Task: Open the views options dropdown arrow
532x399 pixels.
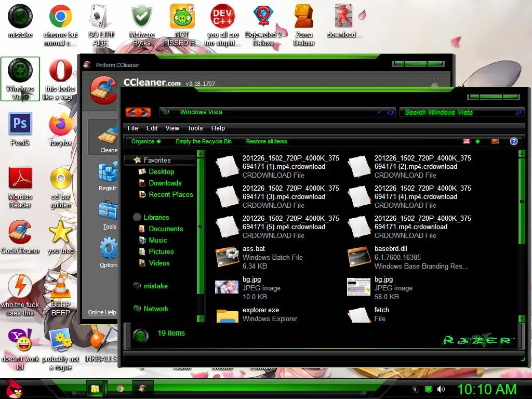Action: point(478,141)
